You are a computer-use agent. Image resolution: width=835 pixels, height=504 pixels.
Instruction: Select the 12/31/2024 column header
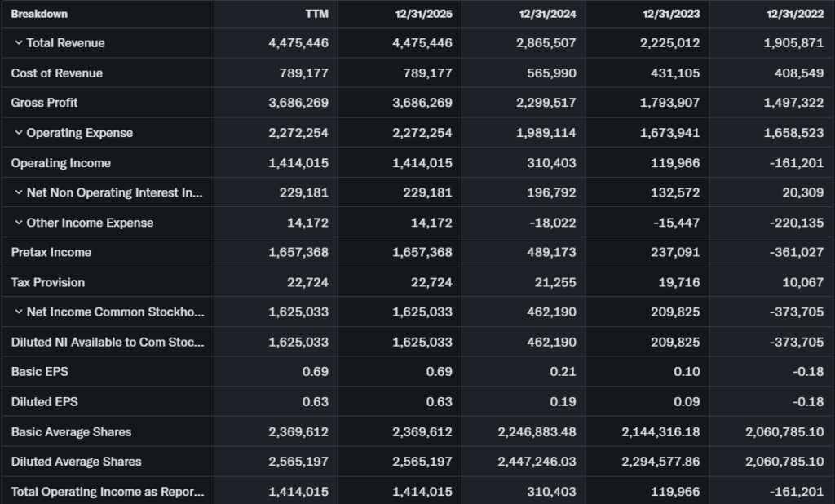549,14
